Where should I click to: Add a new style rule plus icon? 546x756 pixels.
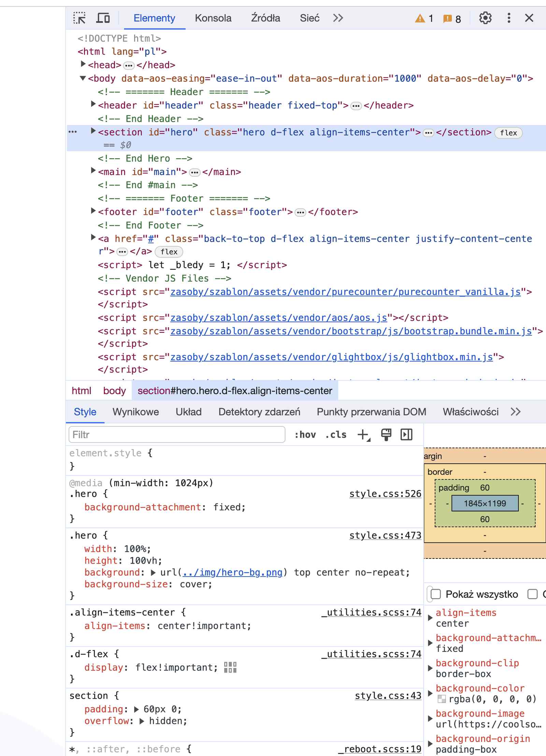(364, 435)
